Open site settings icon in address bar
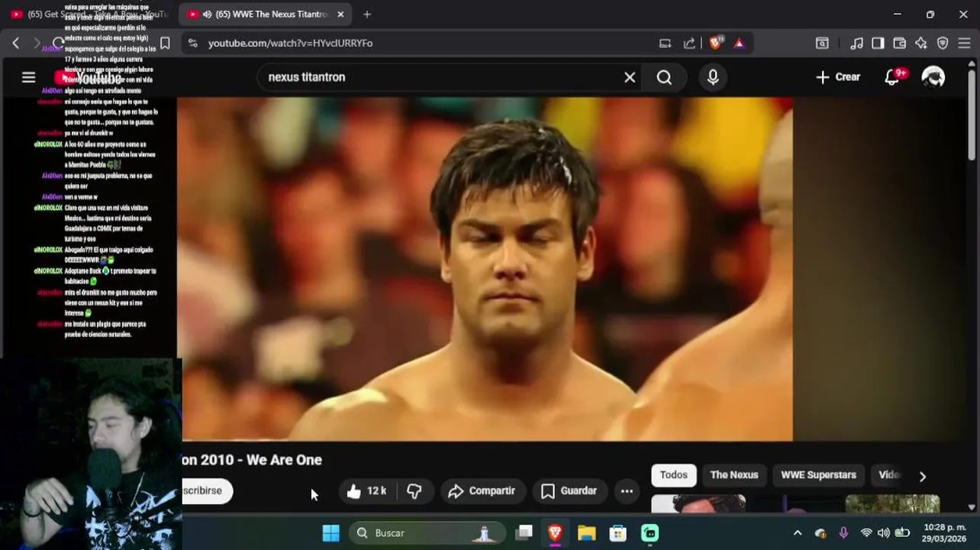Image resolution: width=980 pixels, height=550 pixels. click(192, 44)
